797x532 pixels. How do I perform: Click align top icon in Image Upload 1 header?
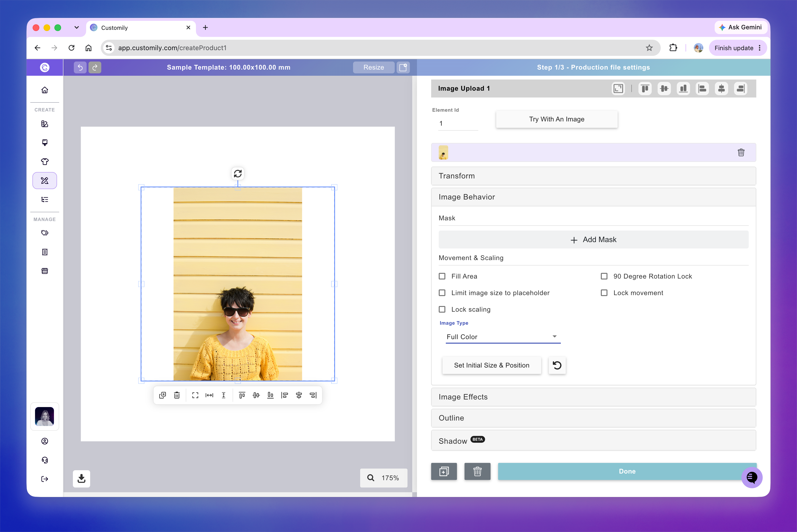[645, 89]
